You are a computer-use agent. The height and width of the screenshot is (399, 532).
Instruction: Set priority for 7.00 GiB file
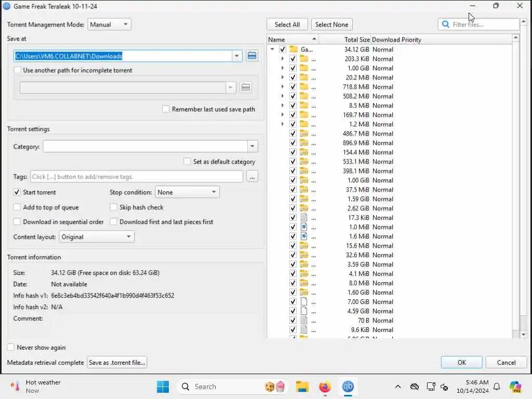coord(383,302)
